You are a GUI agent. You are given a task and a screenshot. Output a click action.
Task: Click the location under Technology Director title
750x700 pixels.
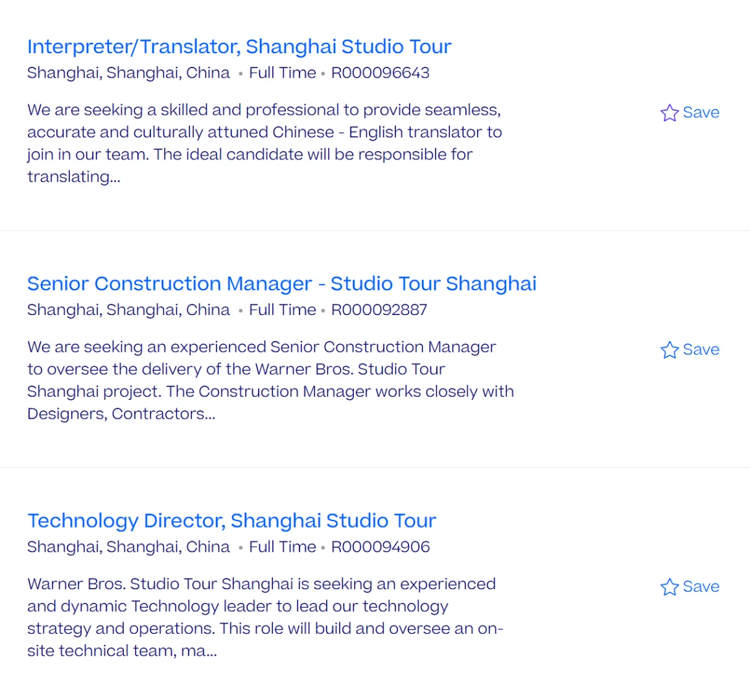[128, 548]
